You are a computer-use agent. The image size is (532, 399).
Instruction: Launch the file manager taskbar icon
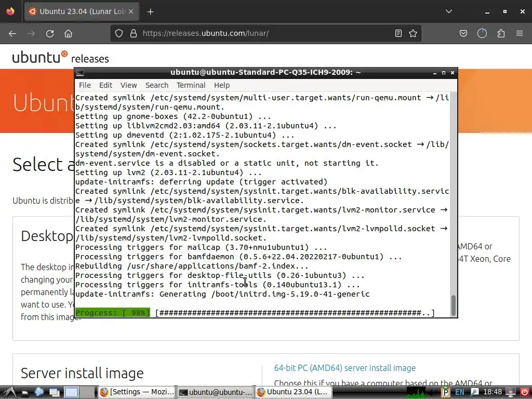[x=25, y=393]
